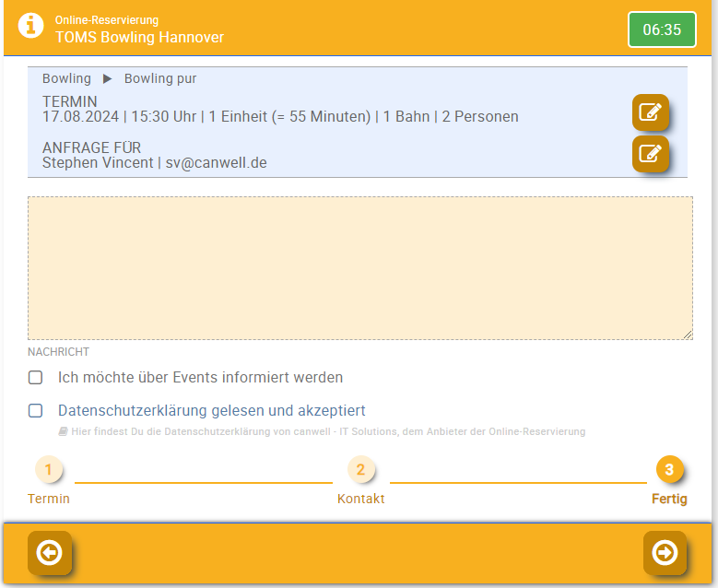Click the Bowling breadcrumb item

click(x=66, y=79)
